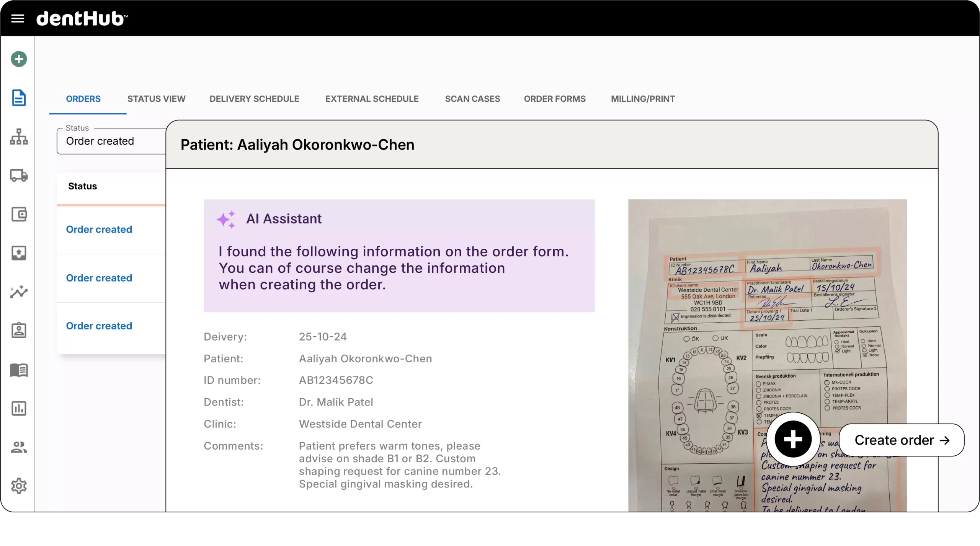Click the round black plus button

tap(793, 439)
